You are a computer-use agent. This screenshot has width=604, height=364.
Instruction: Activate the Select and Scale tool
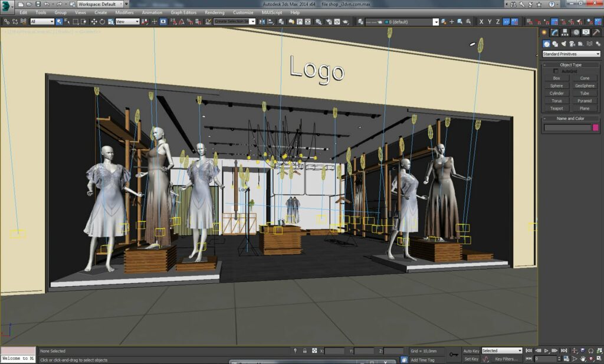pyautogui.click(x=110, y=22)
